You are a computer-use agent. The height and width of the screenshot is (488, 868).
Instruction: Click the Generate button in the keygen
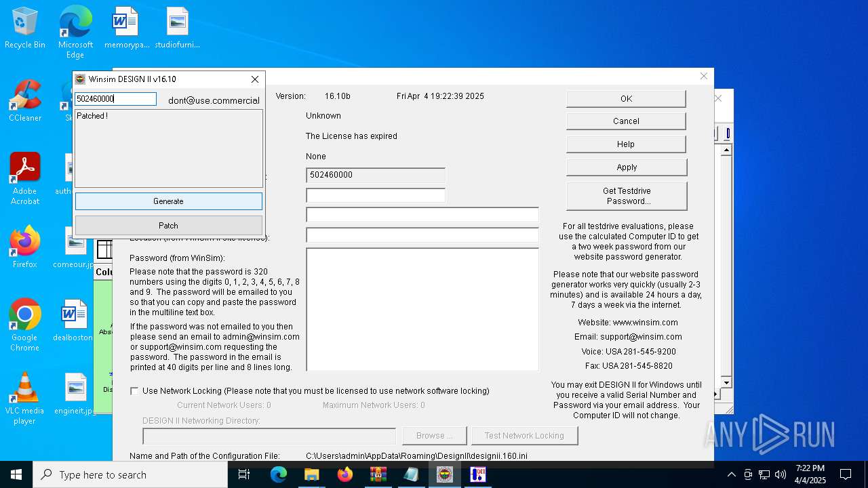168,201
